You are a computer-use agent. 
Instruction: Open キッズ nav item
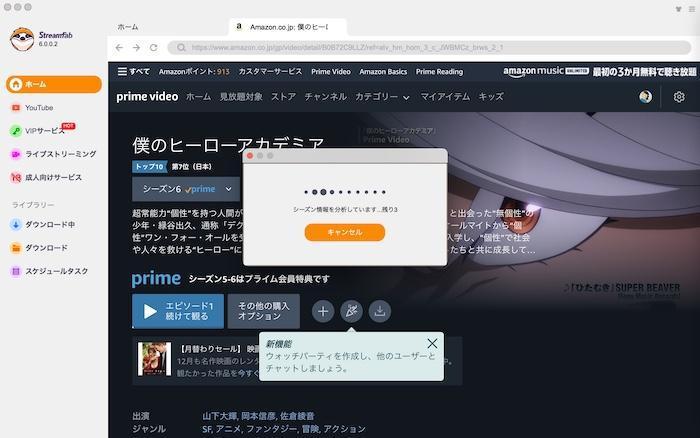tap(491, 97)
